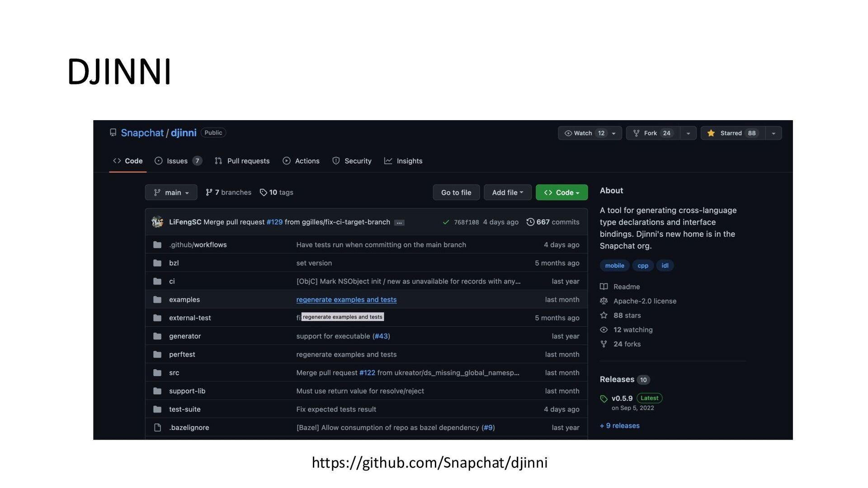Image resolution: width=868 pixels, height=488 pixels.
Task: Open the 'regenerate examples and tests' examples commit
Action: (x=346, y=300)
